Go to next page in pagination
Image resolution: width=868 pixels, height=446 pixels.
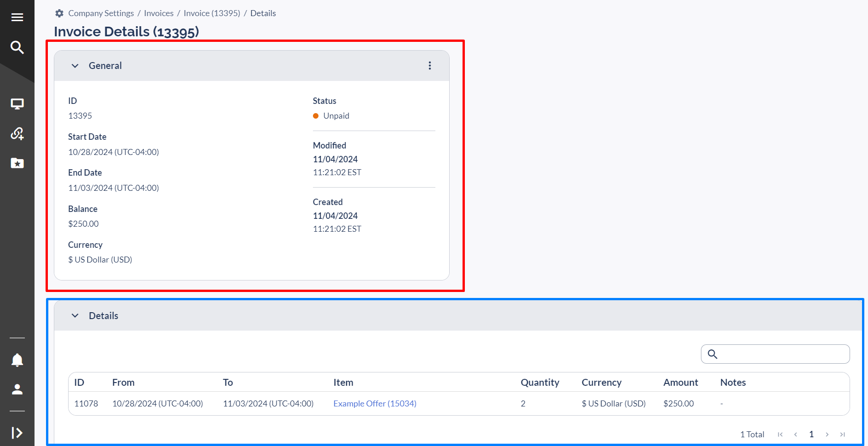(x=827, y=435)
